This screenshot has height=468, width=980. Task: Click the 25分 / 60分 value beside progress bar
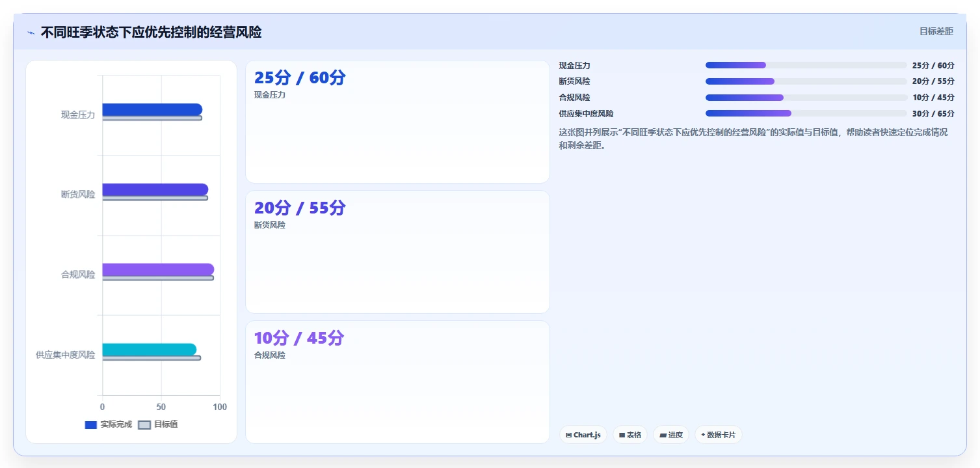tap(933, 66)
